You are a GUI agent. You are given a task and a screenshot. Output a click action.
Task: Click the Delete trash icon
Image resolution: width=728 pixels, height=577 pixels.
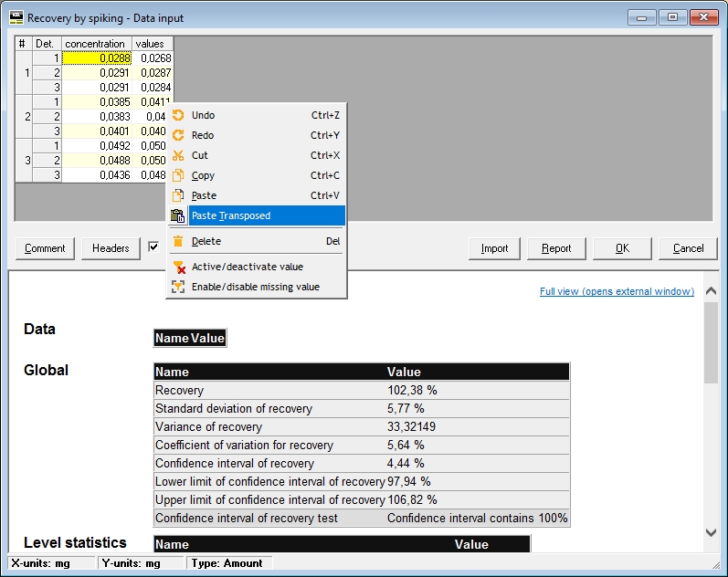tap(178, 241)
